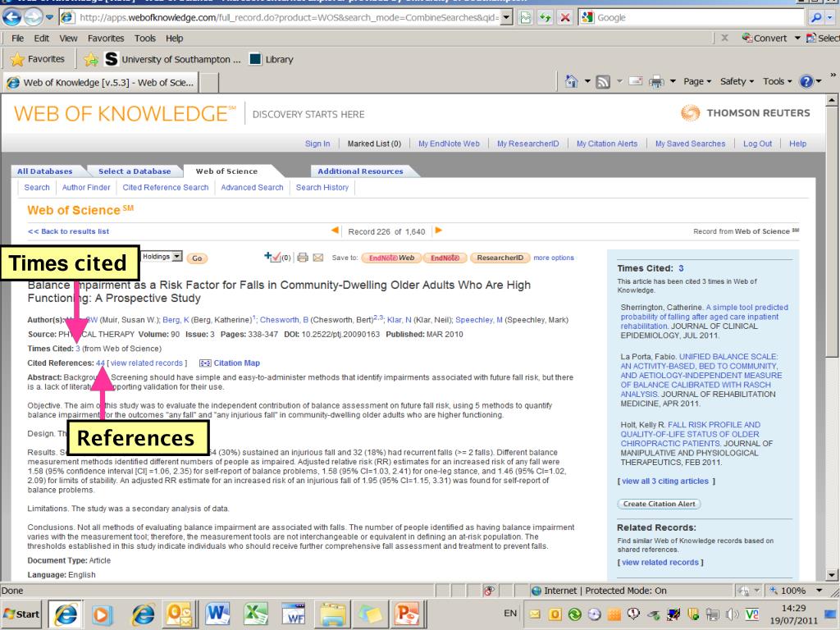Click the next record orange arrow

point(439,231)
